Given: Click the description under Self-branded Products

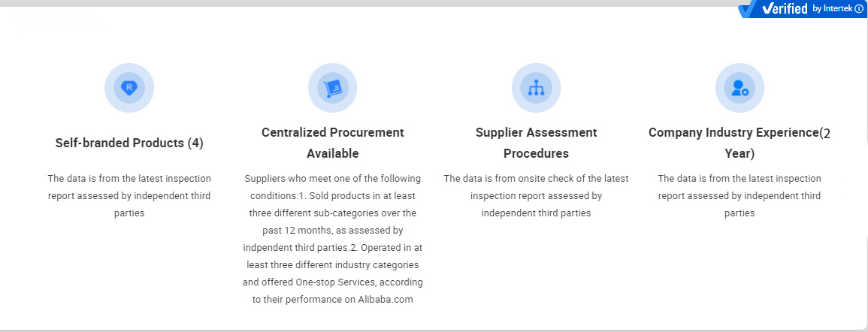Looking at the screenshot, I should point(129,195).
